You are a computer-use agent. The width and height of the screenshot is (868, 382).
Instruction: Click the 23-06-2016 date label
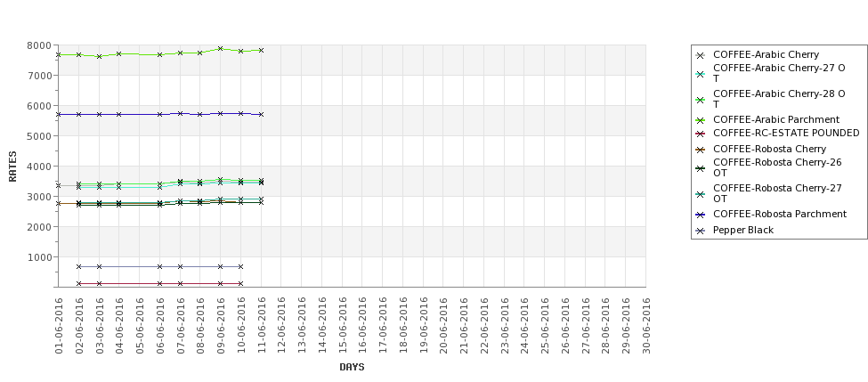pyautogui.click(x=504, y=326)
